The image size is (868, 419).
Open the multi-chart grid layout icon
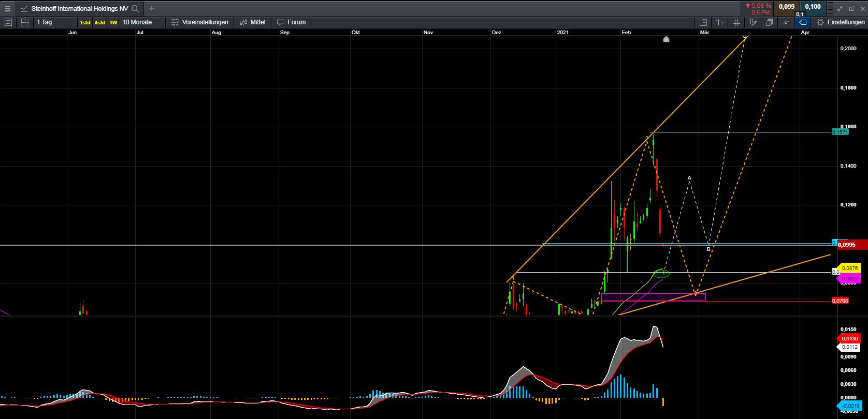coord(25,22)
